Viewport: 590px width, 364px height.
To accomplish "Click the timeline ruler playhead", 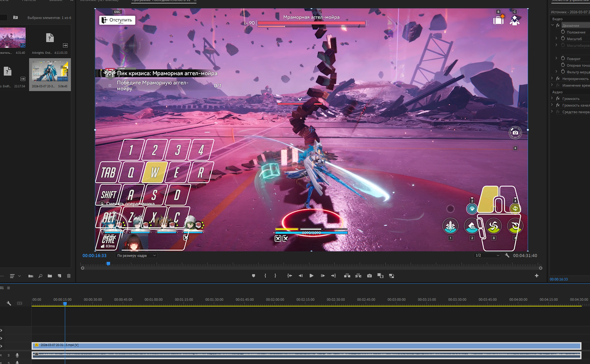I will 65,304.
